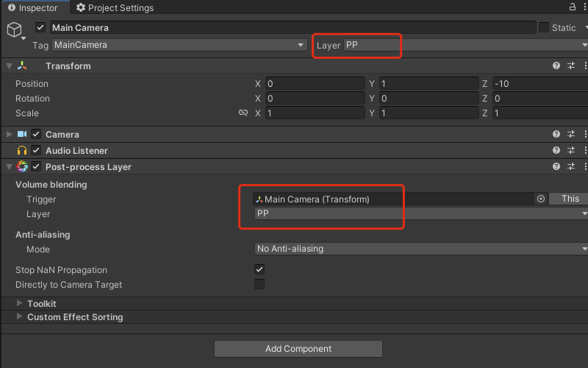Click the Rotation property label
The image size is (588, 368).
point(32,99)
